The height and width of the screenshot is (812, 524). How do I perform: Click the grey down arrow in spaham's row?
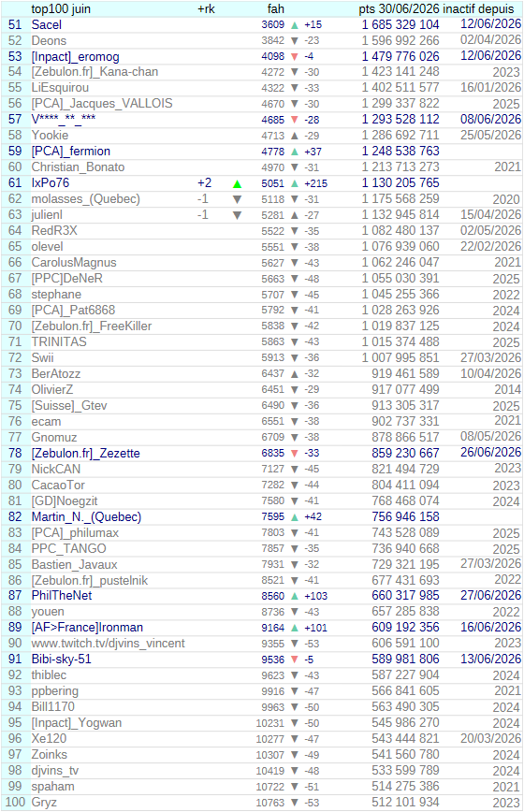pyautogui.click(x=295, y=787)
